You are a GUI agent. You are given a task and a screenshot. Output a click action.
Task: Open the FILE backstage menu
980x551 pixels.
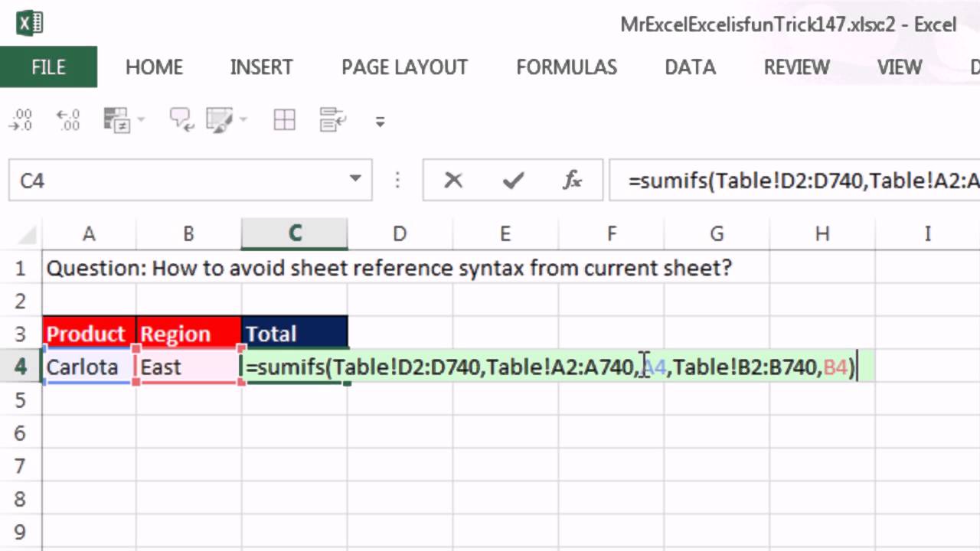click(48, 67)
